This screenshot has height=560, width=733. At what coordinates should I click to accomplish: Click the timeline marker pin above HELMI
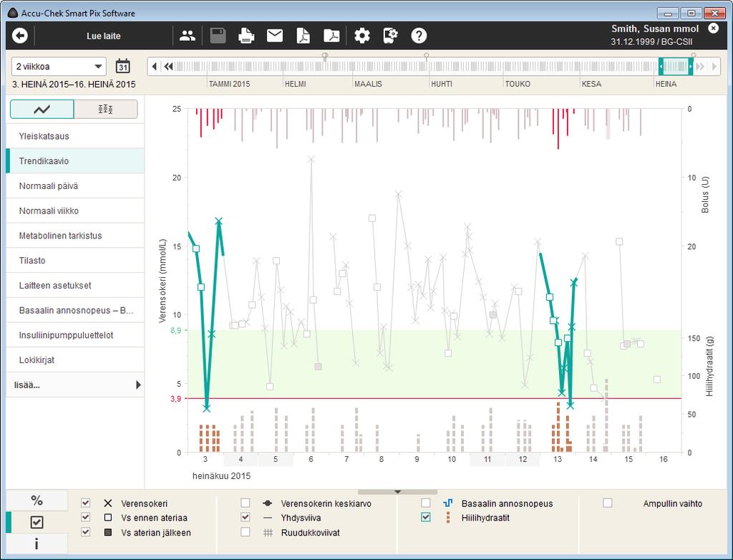tap(325, 56)
